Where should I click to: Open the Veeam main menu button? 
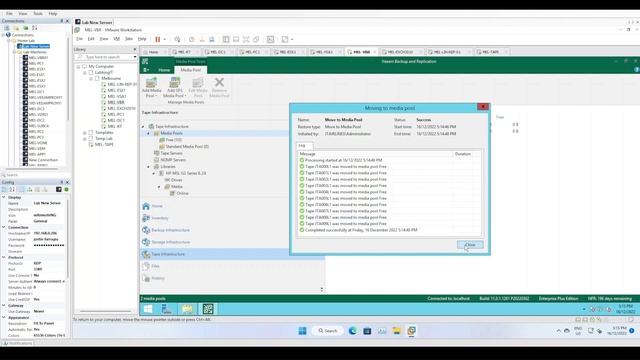tap(146, 70)
